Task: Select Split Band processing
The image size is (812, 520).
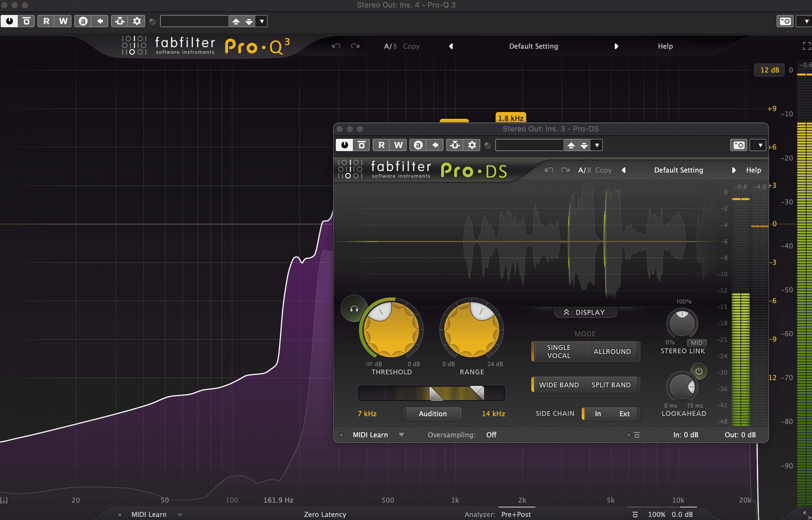Action: 611,385
